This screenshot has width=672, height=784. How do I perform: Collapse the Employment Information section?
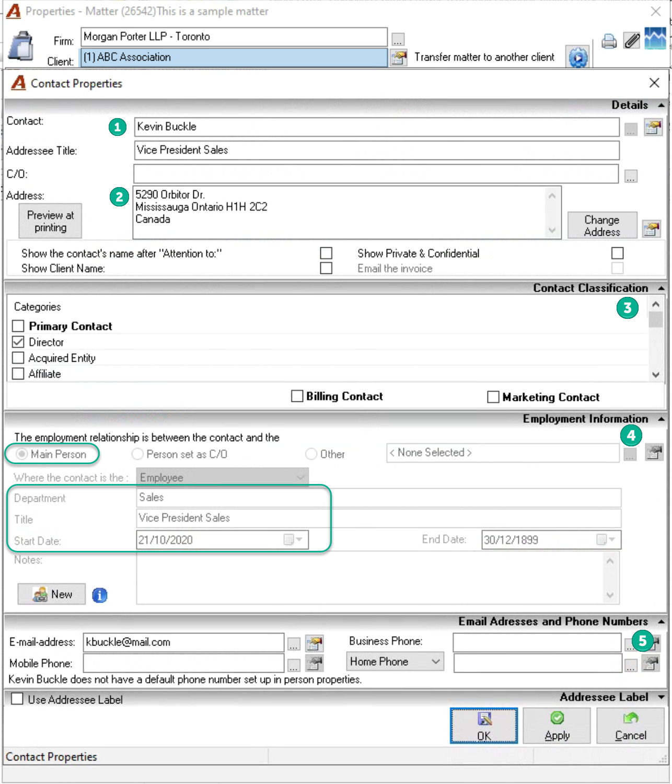point(661,419)
